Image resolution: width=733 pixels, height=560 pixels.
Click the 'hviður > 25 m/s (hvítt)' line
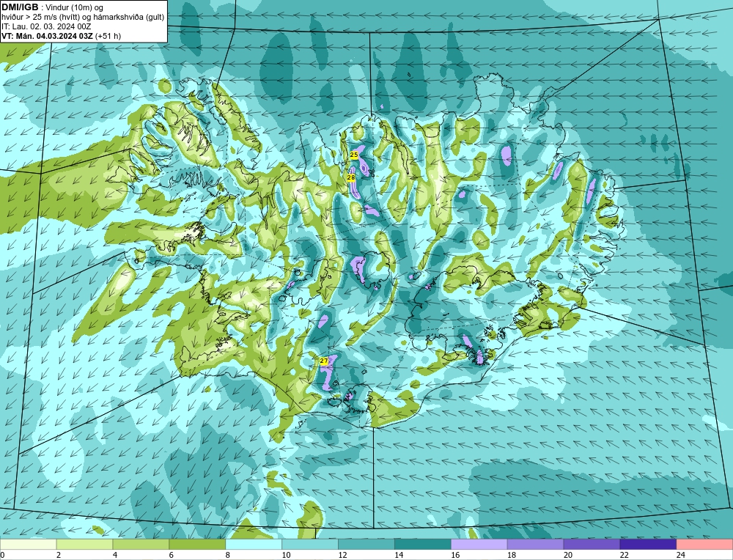coord(40,18)
